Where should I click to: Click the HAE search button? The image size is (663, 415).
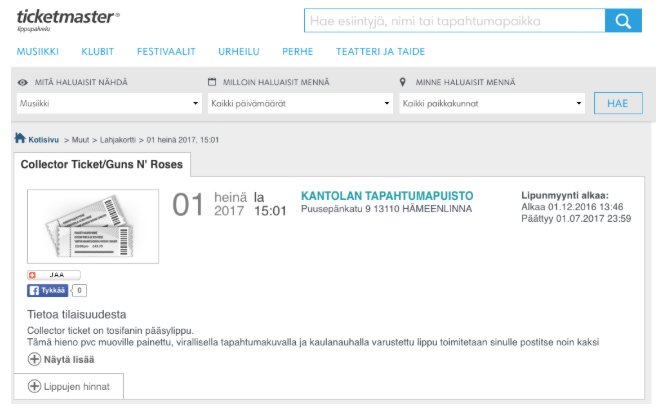618,103
